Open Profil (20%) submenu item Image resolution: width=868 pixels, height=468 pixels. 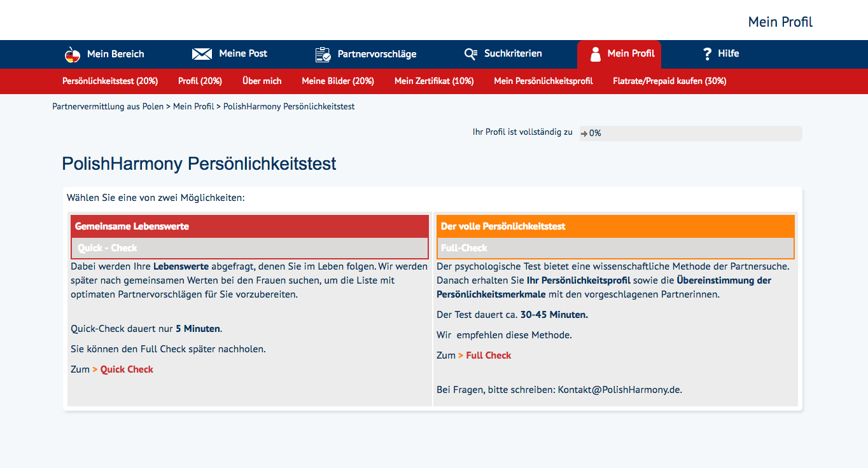(x=200, y=81)
